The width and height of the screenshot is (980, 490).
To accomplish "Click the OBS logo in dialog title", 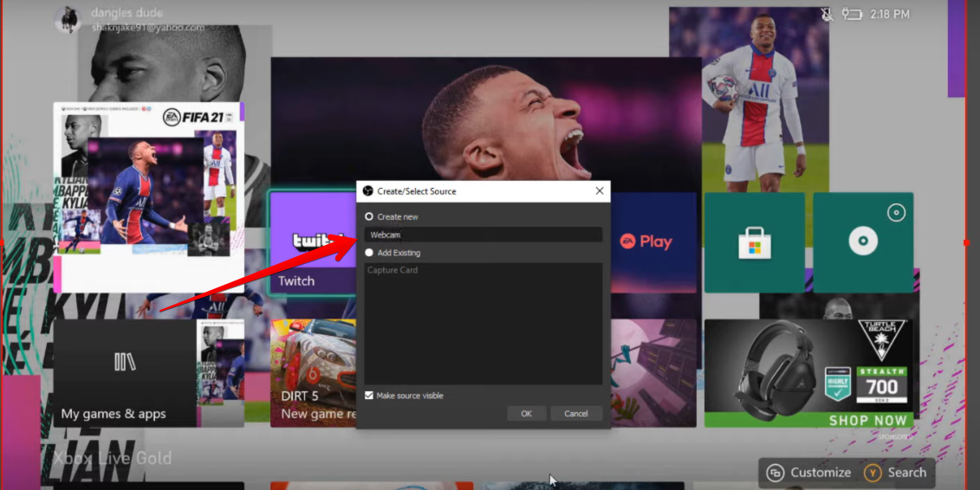I will tap(367, 191).
